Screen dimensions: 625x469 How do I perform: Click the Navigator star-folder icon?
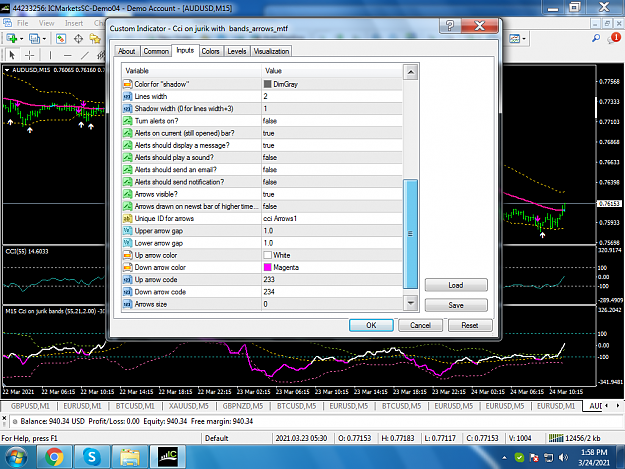tap(95, 39)
